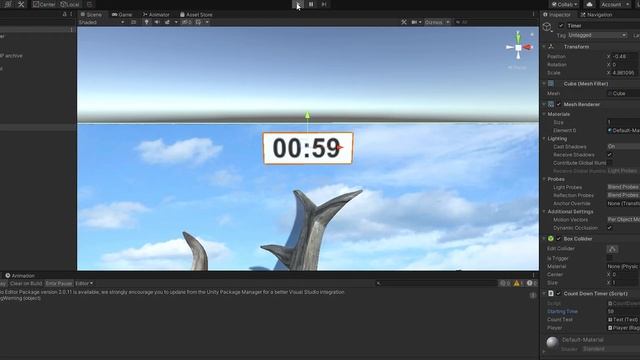The width and height of the screenshot is (640, 360).
Task: Collapse the Cube (Mesh Filter) component
Action: click(x=544, y=83)
